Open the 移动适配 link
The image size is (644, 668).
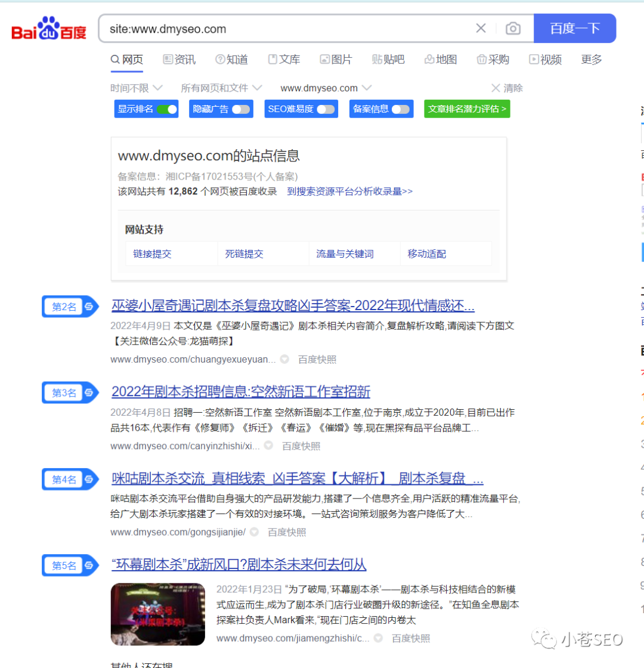tap(427, 254)
